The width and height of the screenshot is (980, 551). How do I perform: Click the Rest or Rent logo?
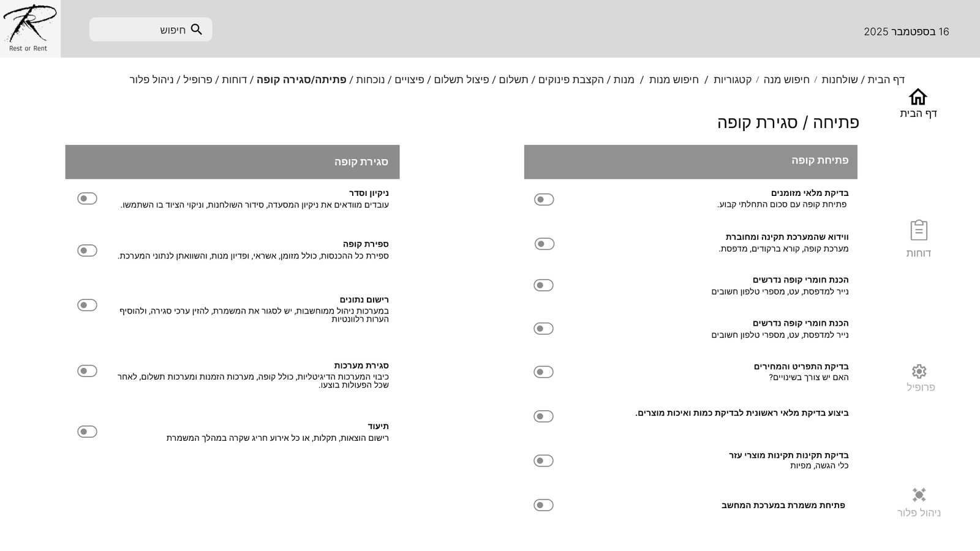point(29,28)
